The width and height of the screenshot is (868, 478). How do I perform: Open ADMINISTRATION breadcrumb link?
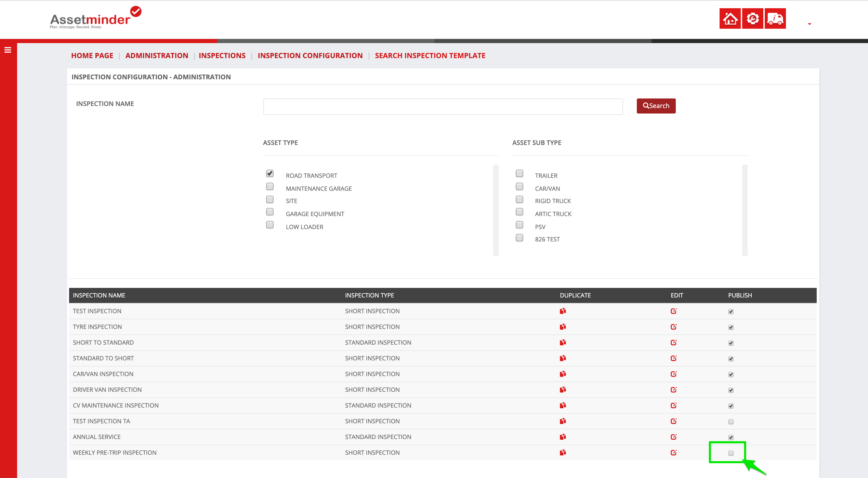tap(157, 55)
